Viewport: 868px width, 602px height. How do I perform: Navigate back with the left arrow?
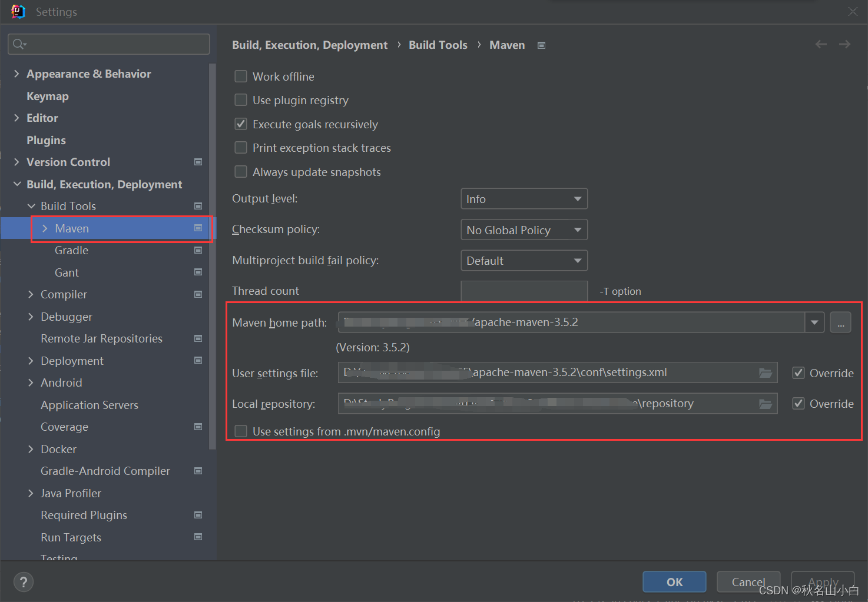[821, 45]
